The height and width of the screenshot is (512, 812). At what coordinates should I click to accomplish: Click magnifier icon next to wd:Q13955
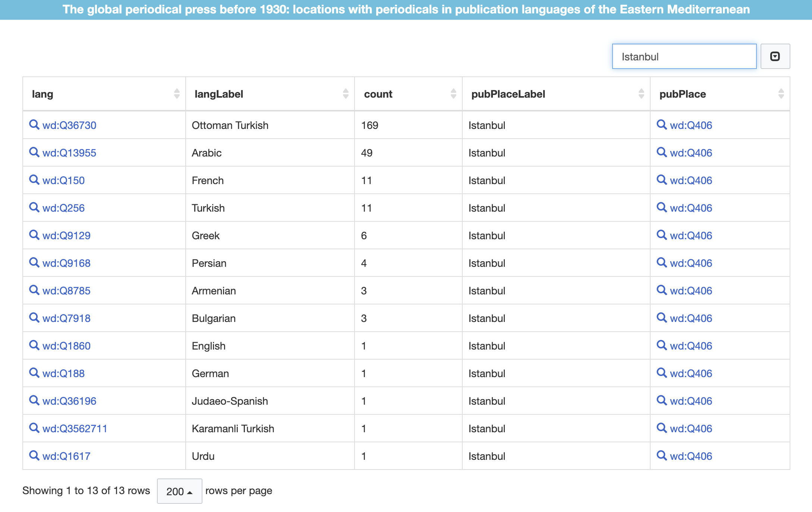click(x=34, y=152)
